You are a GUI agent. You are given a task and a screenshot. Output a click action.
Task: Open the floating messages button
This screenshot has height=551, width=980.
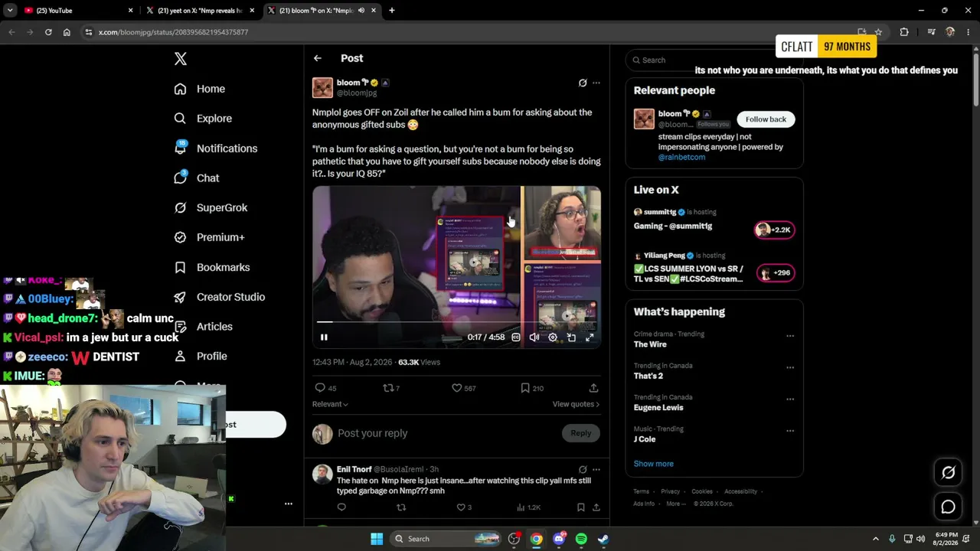pos(948,507)
